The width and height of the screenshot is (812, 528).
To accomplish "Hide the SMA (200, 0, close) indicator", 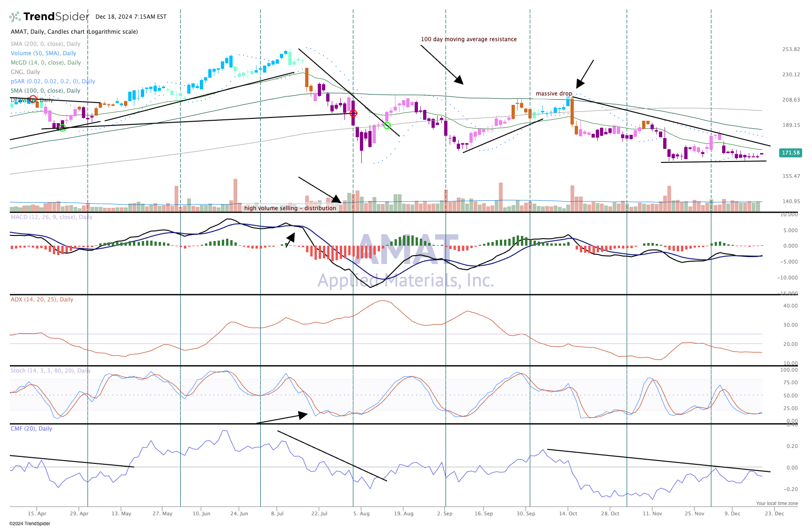I will pyautogui.click(x=45, y=44).
